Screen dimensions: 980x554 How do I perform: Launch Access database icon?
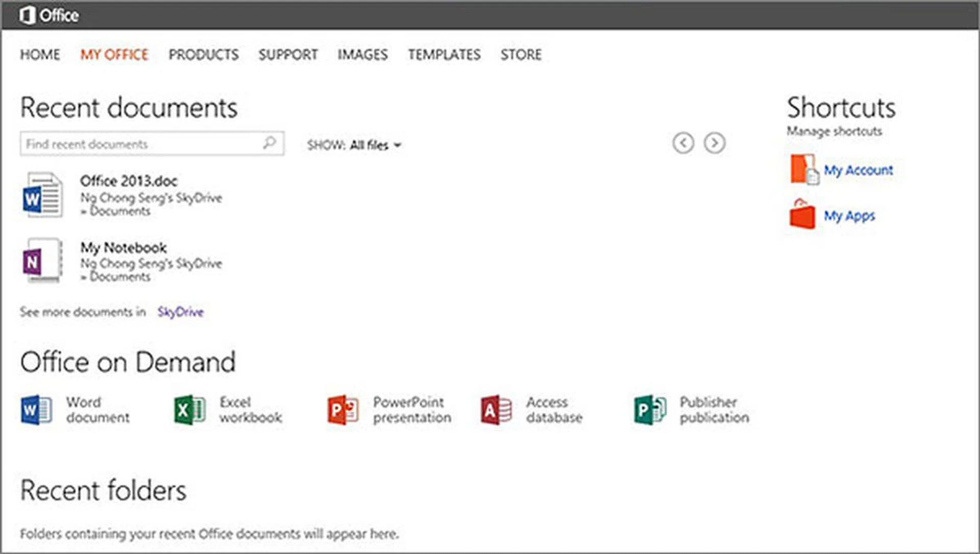click(x=496, y=410)
